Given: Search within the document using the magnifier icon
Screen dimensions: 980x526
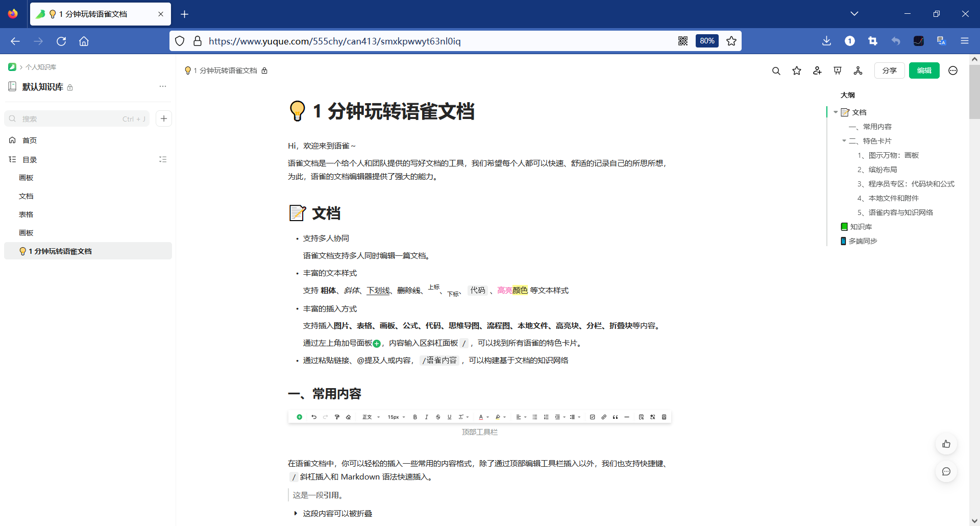Looking at the screenshot, I should tap(776, 71).
